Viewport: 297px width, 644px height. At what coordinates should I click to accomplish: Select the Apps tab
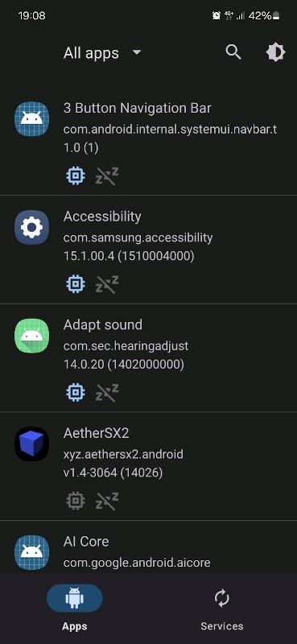pos(74,609)
